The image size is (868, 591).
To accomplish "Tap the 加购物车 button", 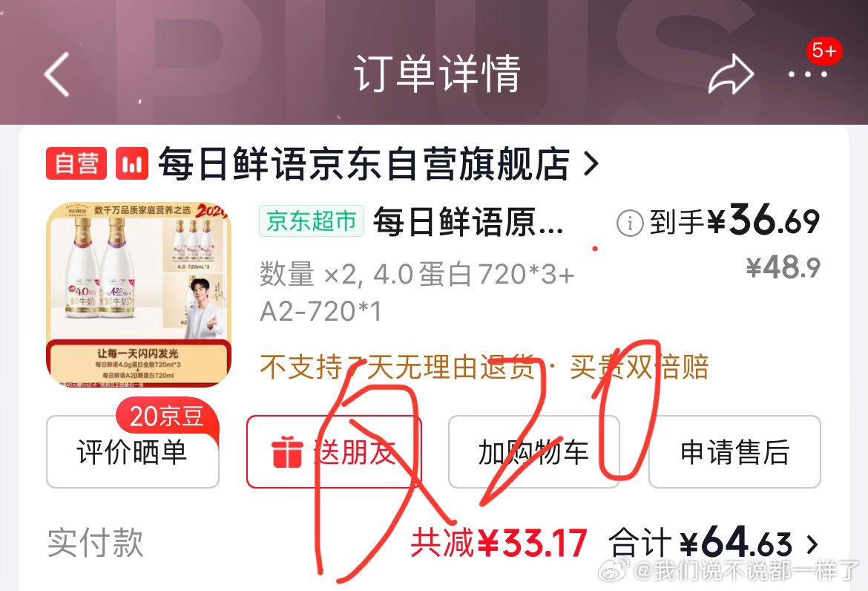I will [533, 452].
